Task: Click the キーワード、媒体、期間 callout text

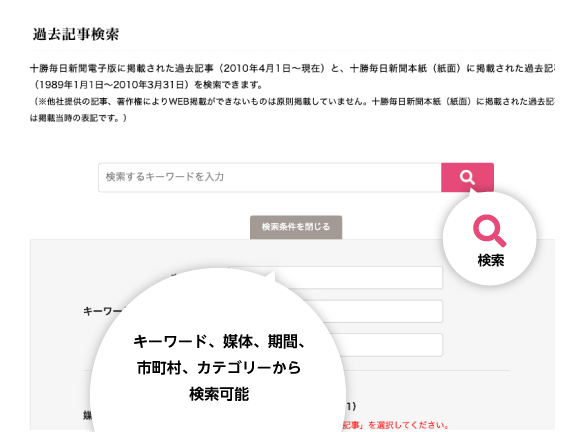Action: pyautogui.click(x=219, y=342)
